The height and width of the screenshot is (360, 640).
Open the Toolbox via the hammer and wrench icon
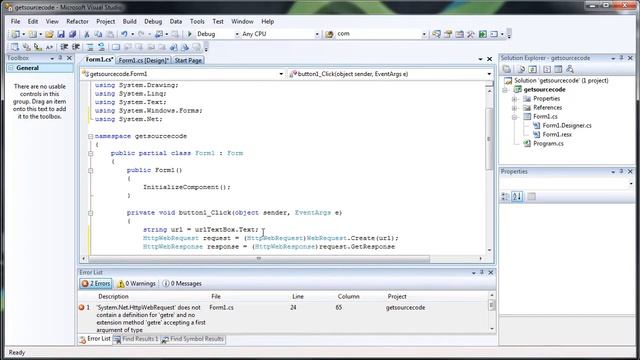(x=471, y=34)
